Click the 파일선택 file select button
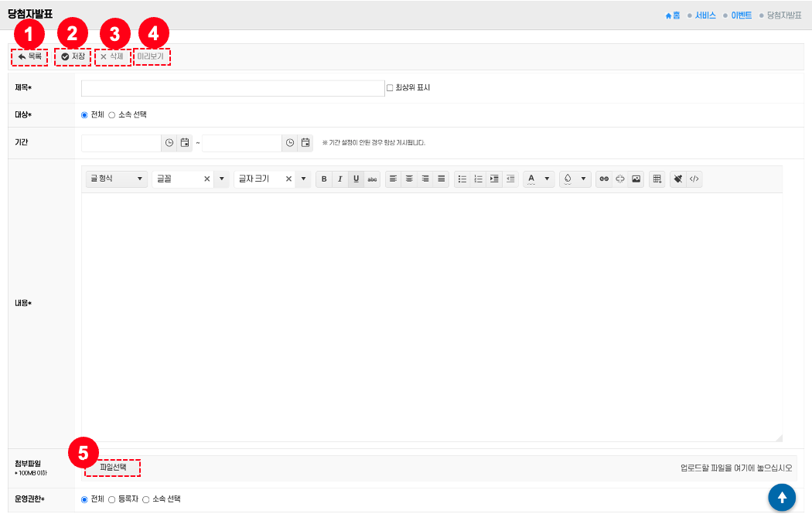Image resolution: width=812 pixels, height=514 pixels. [x=113, y=468]
